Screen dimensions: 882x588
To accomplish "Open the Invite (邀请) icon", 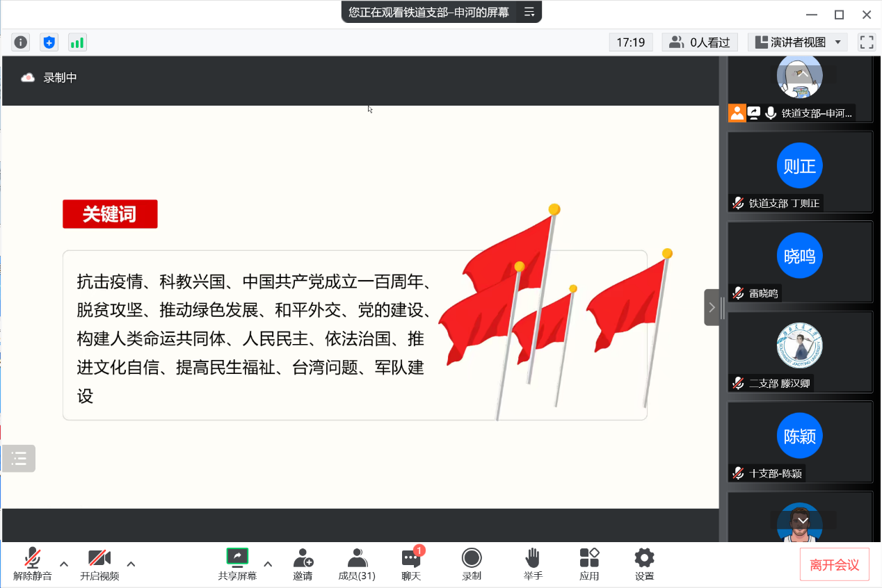I will tap(303, 564).
